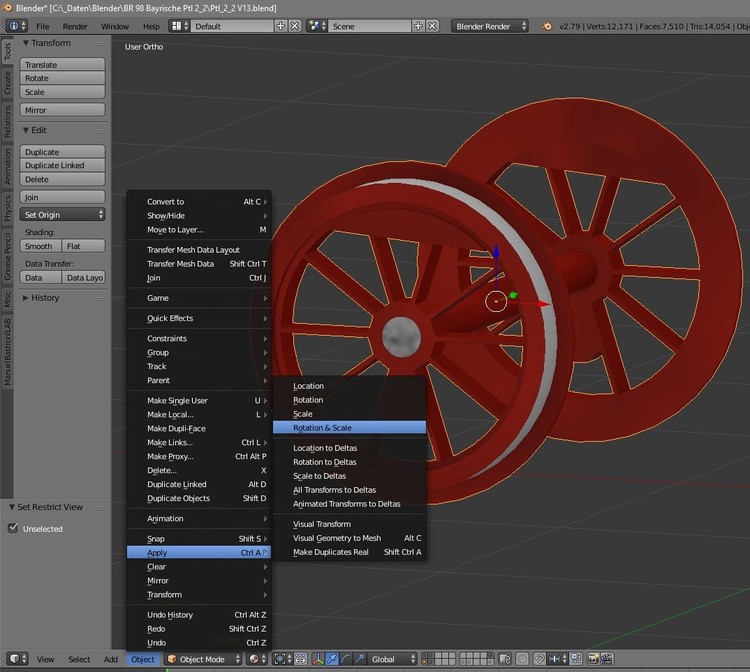Toggle the Unselected checkbox

point(13,528)
